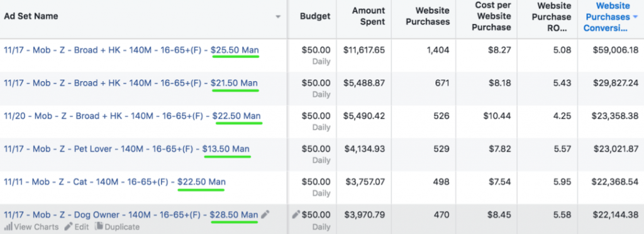Image resolution: width=644 pixels, height=234 pixels.
Task: Open the Dog Owner $28.50 Man ad set
Action: tap(131, 214)
